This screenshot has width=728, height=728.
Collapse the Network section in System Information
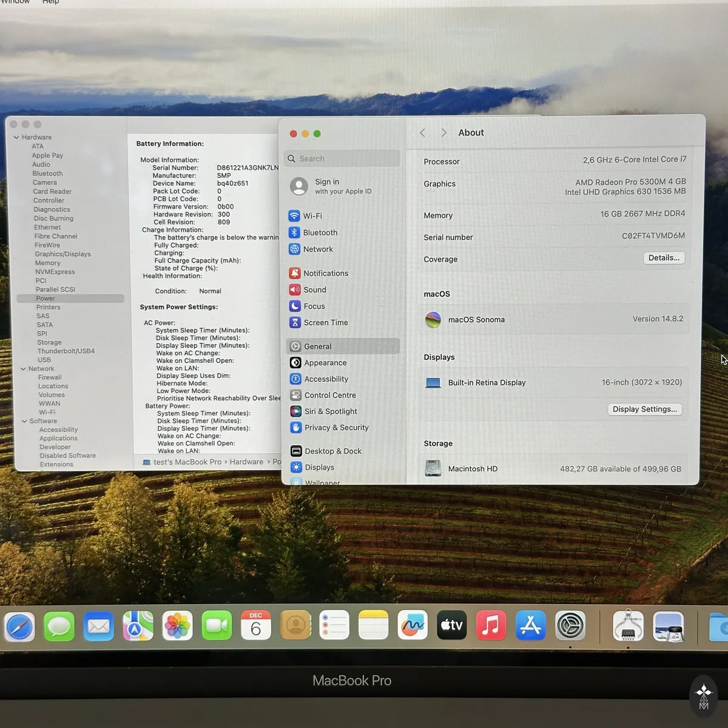coord(23,369)
